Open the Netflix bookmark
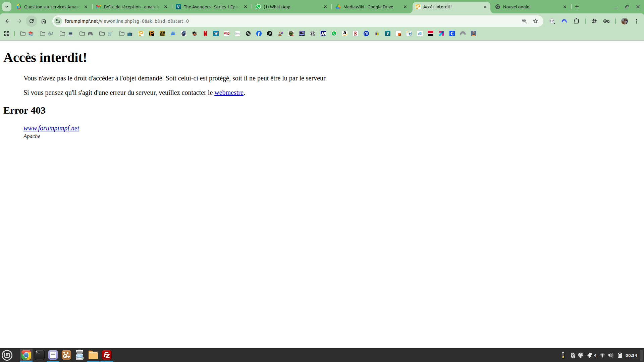This screenshot has width=644, height=362. (x=205, y=34)
